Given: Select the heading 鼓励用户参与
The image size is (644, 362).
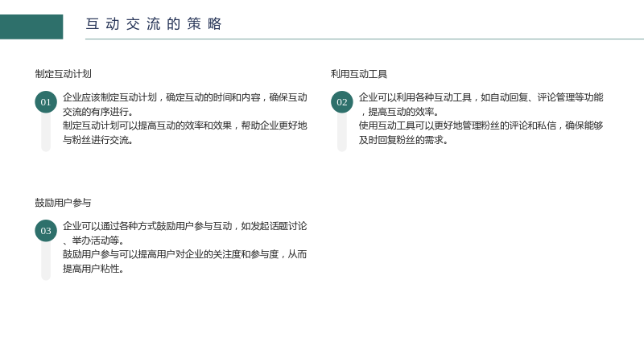Looking at the screenshot, I should (64, 203).
